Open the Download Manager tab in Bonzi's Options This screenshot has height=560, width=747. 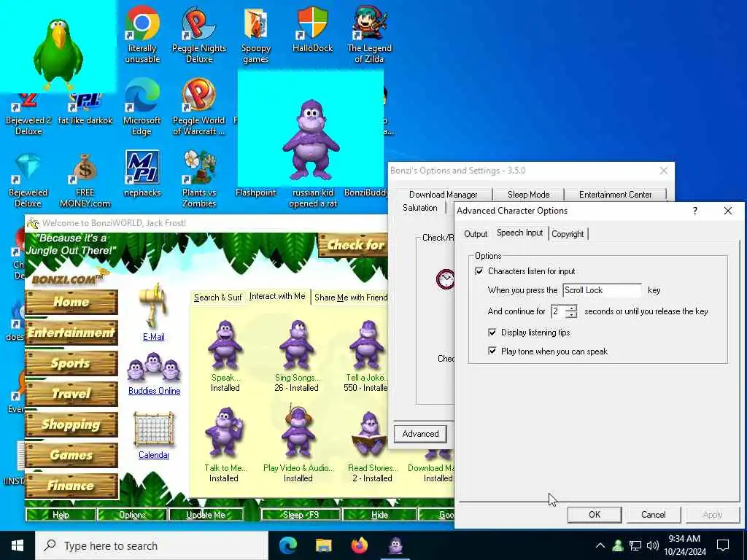[x=443, y=194]
